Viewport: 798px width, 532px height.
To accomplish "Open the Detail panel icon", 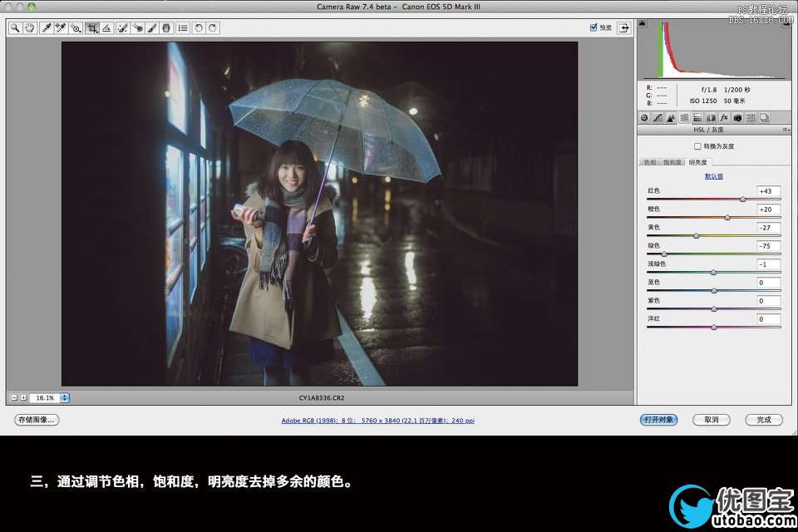I will click(x=671, y=117).
